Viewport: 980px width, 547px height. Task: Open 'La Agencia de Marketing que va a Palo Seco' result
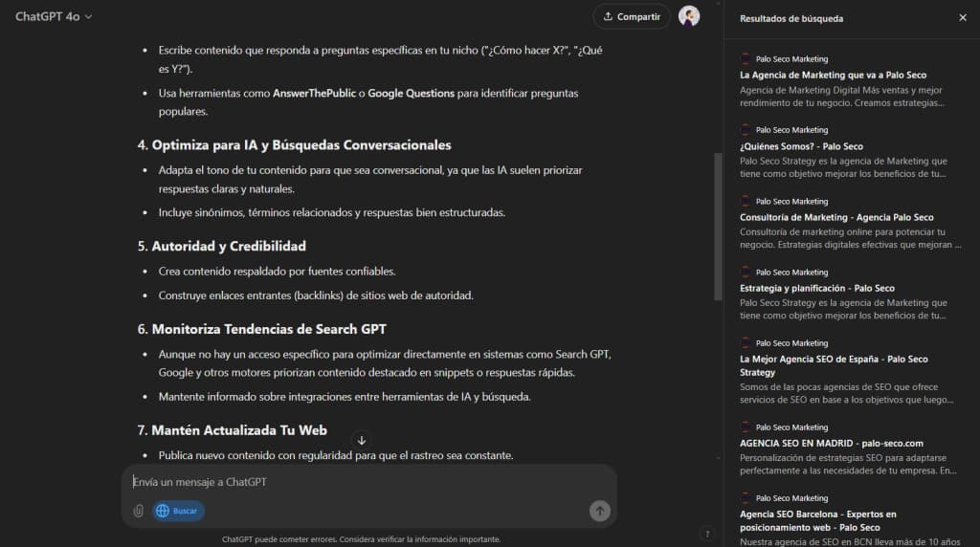point(833,75)
